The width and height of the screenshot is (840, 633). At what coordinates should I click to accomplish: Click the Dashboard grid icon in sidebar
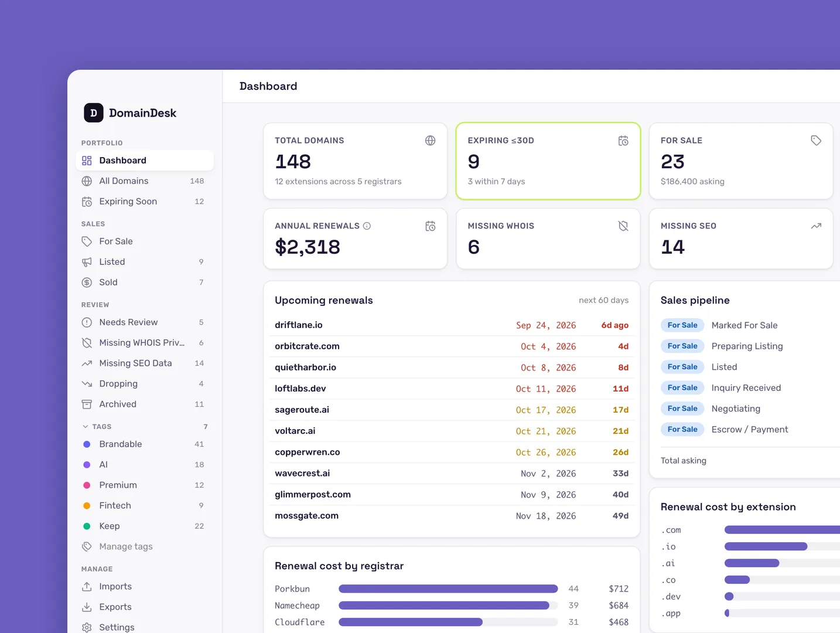(87, 161)
